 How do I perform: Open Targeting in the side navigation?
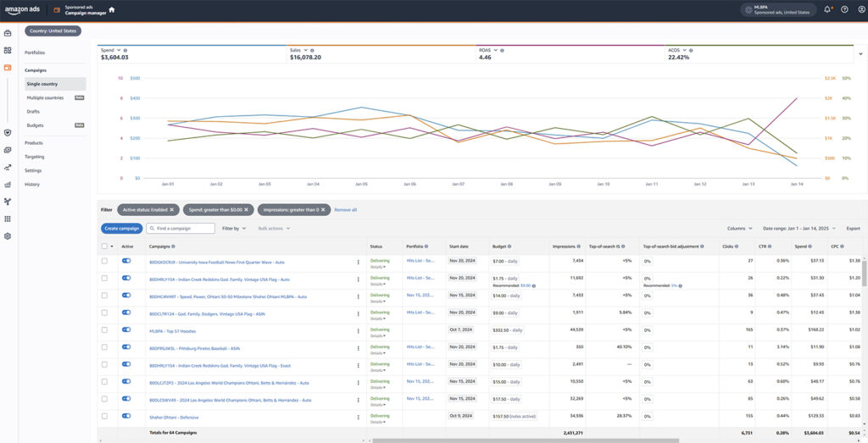coord(34,157)
